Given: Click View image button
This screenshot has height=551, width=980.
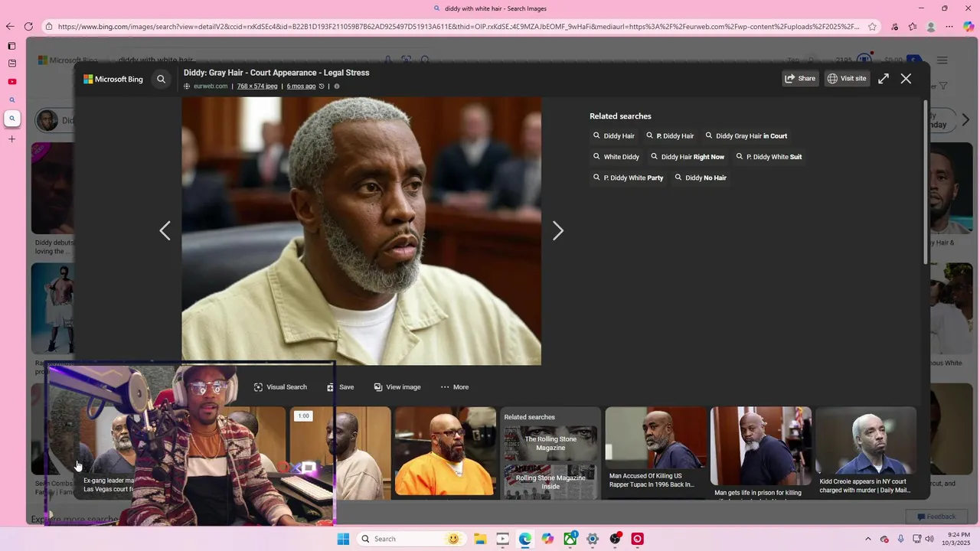Looking at the screenshot, I should coord(397,387).
